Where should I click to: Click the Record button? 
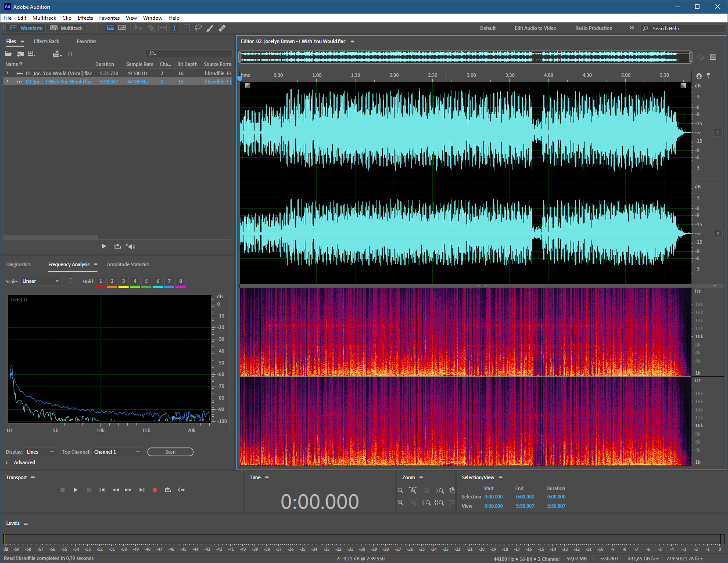point(155,490)
